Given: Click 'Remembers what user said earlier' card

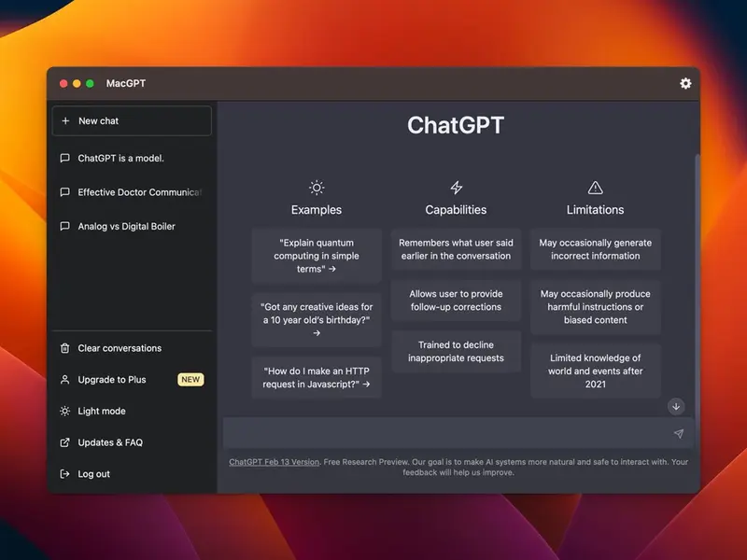Looking at the screenshot, I should pos(456,249).
